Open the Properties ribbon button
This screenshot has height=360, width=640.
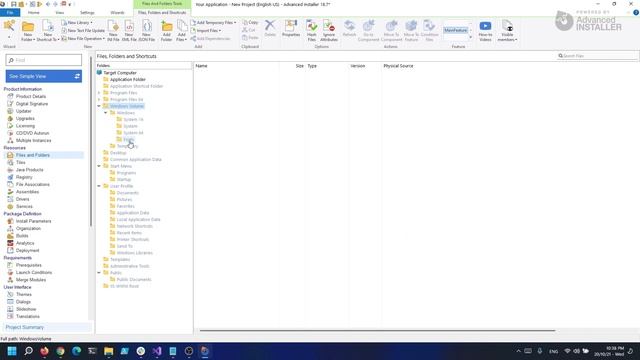point(291,29)
